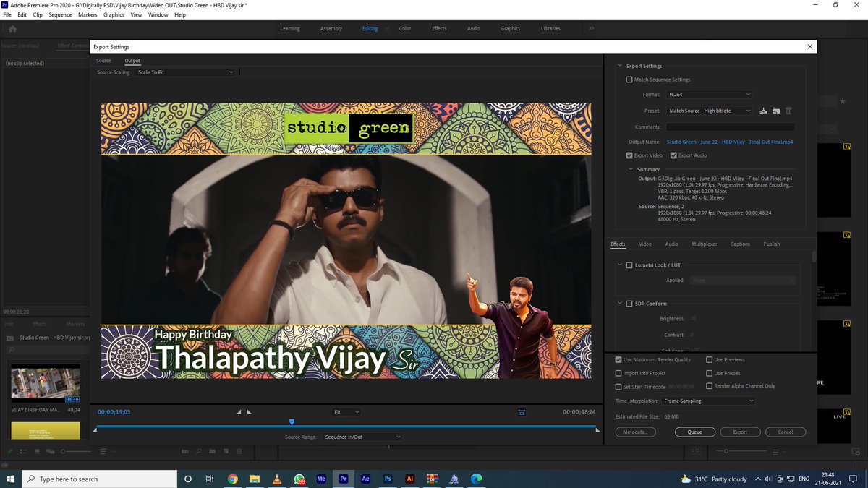Open Adobe Photoshop from the taskbar
Viewport: 868px width, 488px height.
388,479
